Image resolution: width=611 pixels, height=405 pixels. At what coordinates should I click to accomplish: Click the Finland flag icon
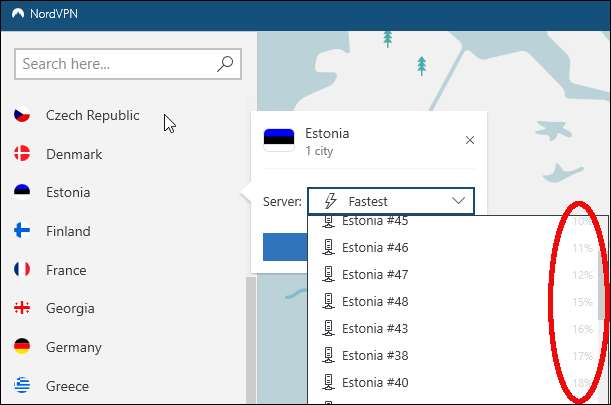(21, 231)
